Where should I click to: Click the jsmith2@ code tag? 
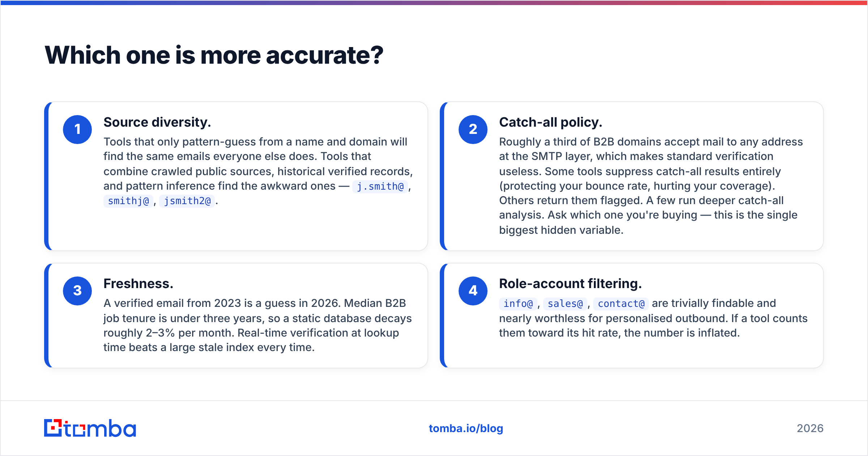coord(187,201)
